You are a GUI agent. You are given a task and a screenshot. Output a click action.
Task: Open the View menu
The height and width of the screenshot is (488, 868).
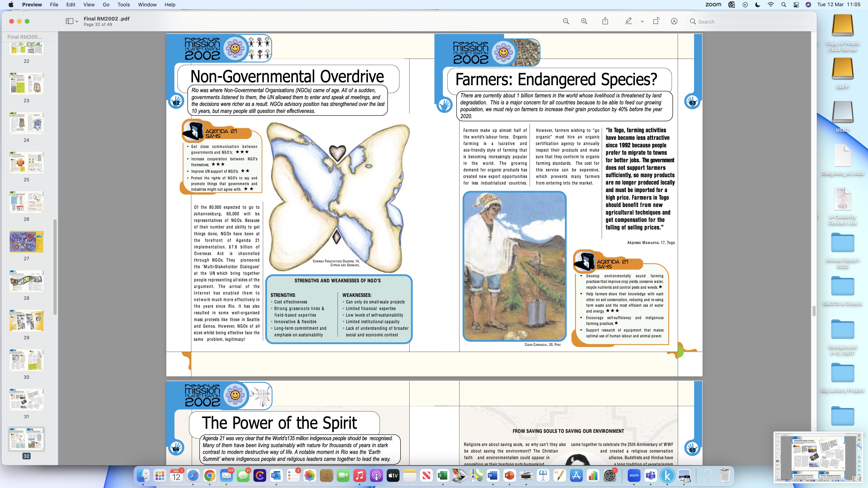point(89,5)
